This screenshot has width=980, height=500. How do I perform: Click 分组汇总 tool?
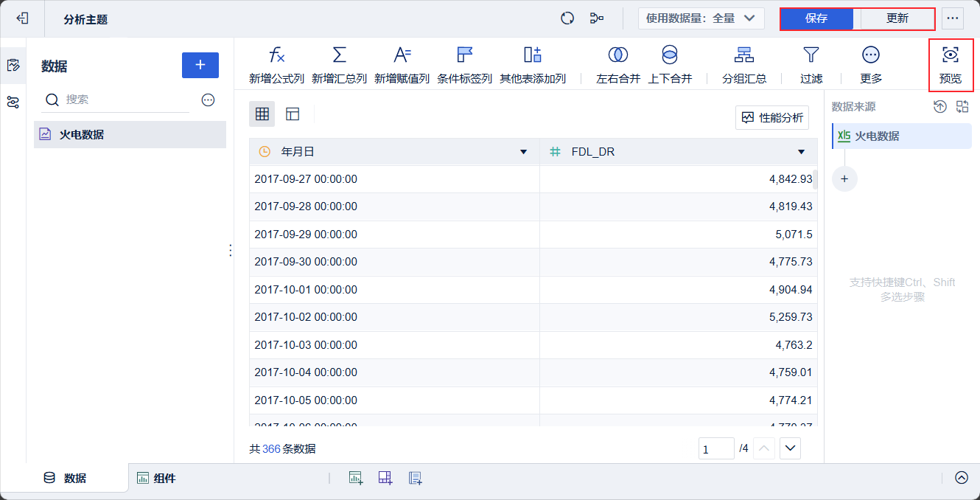click(744, 65)
